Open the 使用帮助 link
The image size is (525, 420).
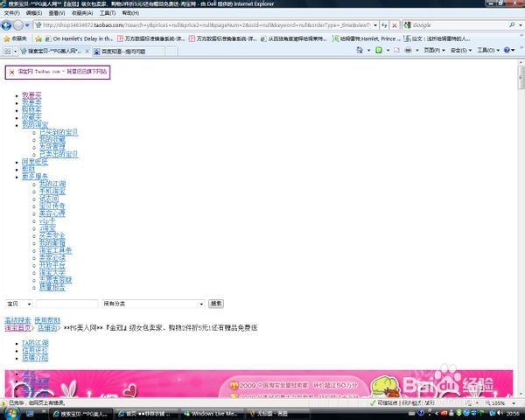click(47, 320)
